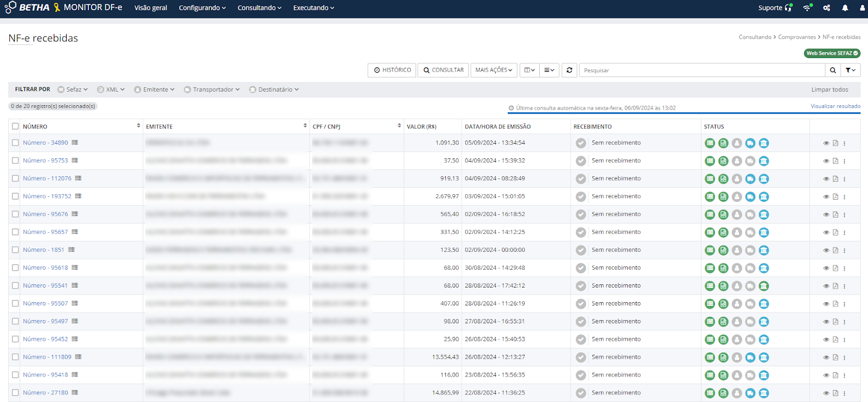Open the Número - 95676 link
The image size is (868, 402).
pyautogui.click(x=46, y=214)
